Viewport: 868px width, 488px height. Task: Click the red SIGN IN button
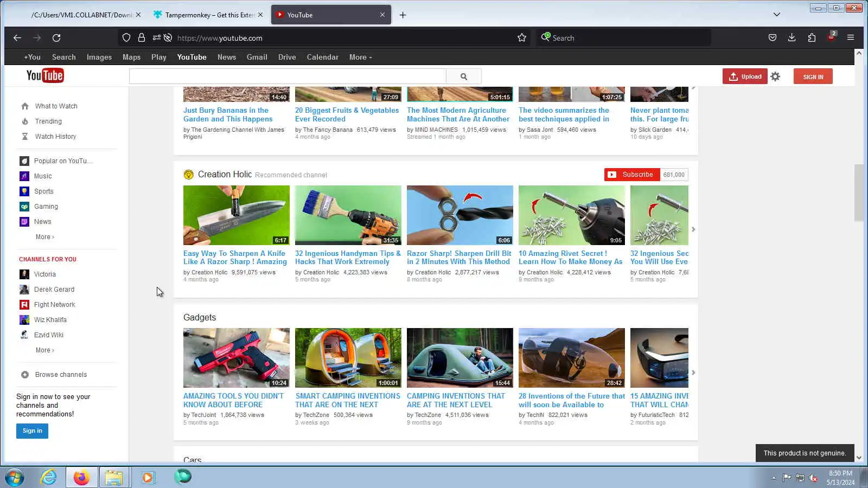(x=813, y=76)
